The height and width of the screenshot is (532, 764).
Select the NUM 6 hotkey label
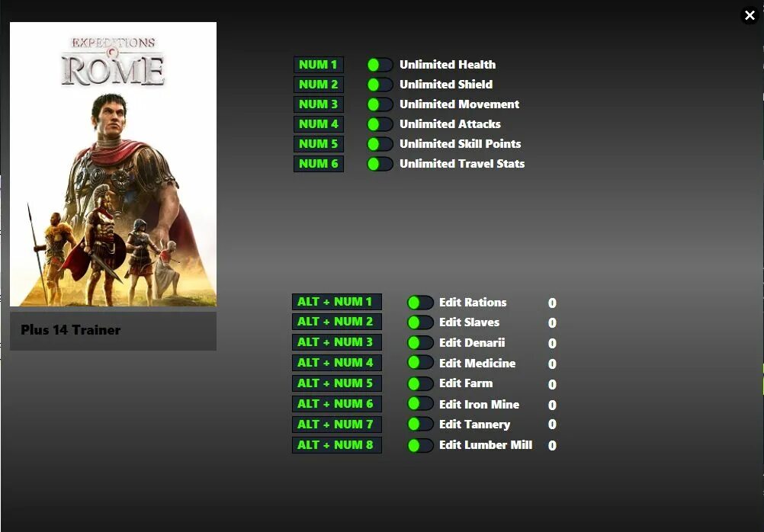[318, 164]
